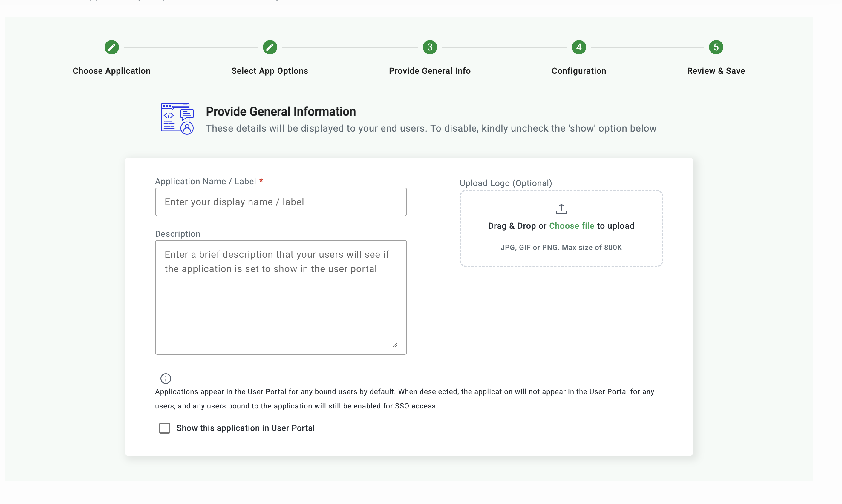Open Review & Save step label
The height and width of the screenshot is (504, 842).
tap(716, 71)
